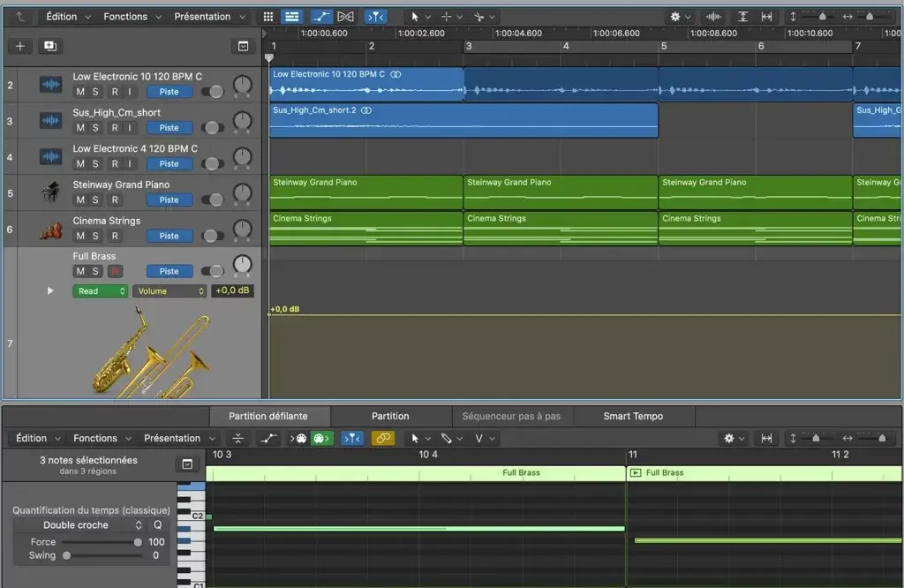Image resolution: width=904 pixels, height=588 pixels.
Task: Open the Read automation mode dropdown
Action: (100, 290)
